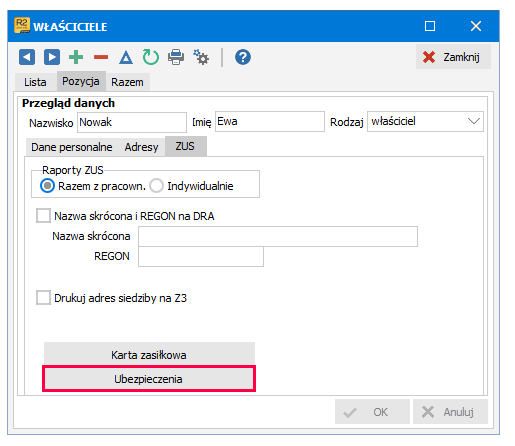Open Karta zasiłkowa button
The height and width of the screenshot is (446, 515).
point(149,353)
